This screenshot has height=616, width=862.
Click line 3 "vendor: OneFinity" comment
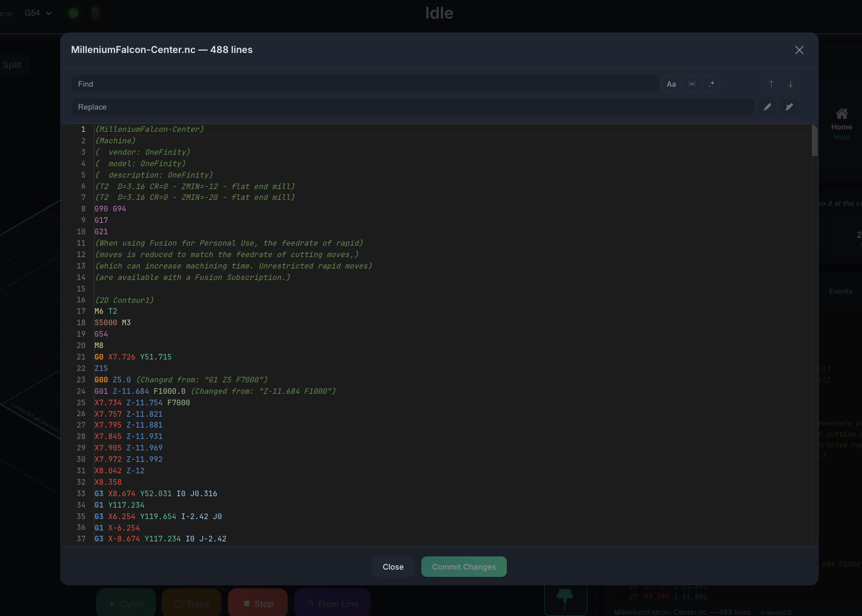(142, 152)
